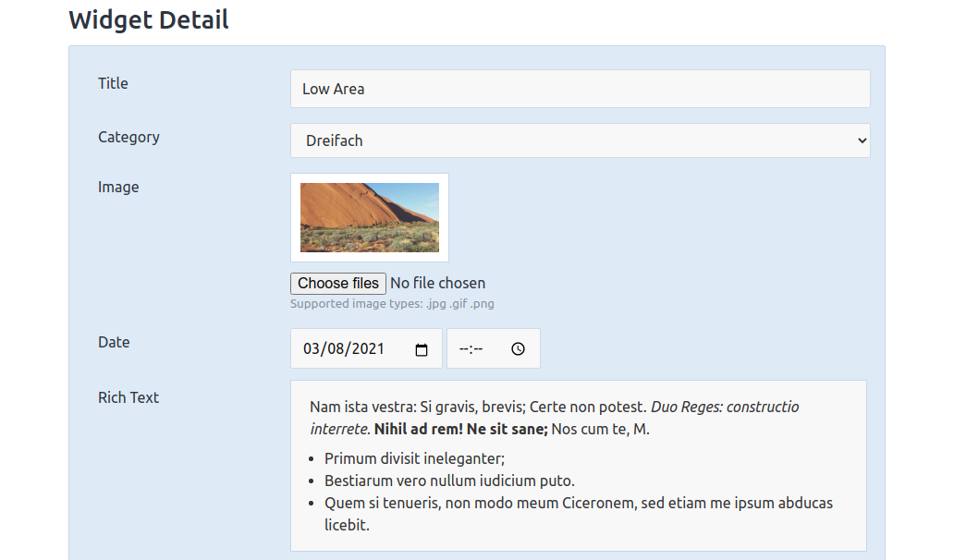Click the "Image" field label
This screenshot has width=954, height=560.
pos(118,187)
